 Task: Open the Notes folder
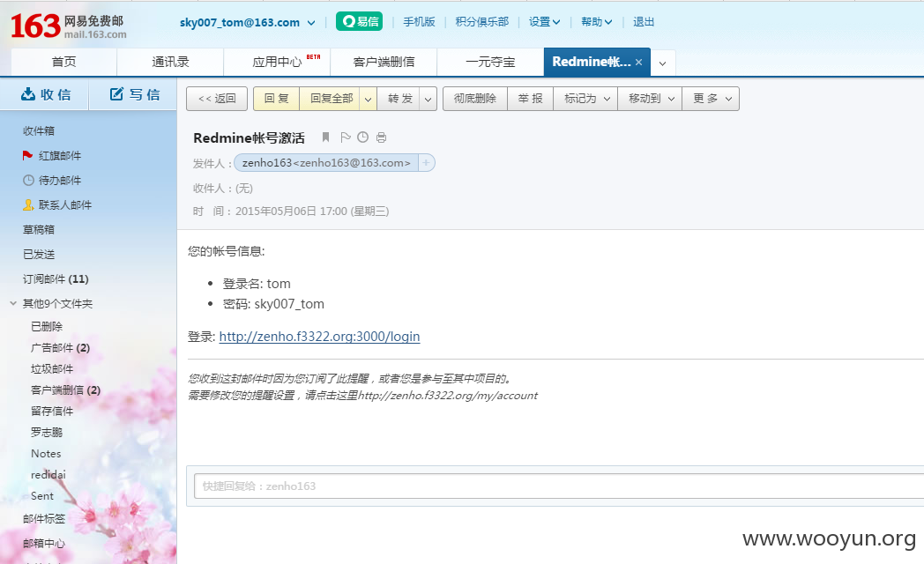pos(46,453)
